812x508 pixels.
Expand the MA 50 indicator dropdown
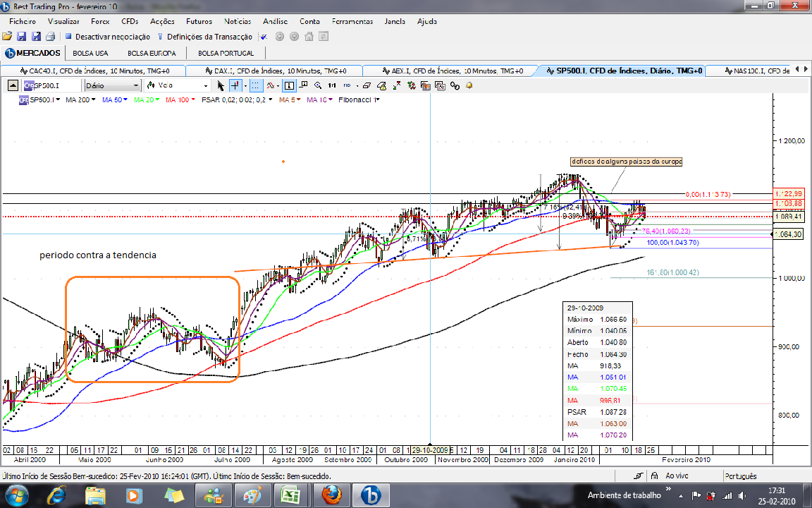(125, 99)
